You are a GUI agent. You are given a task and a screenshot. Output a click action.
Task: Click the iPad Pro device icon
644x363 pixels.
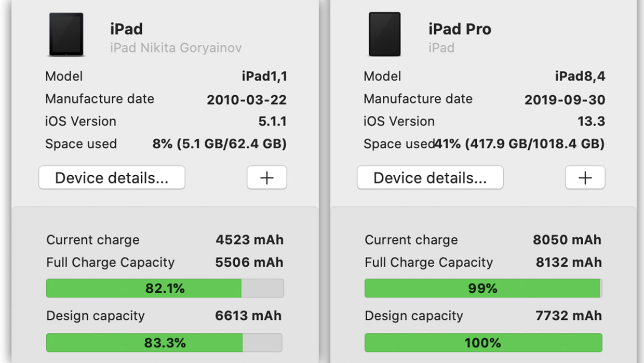point(384,34)
